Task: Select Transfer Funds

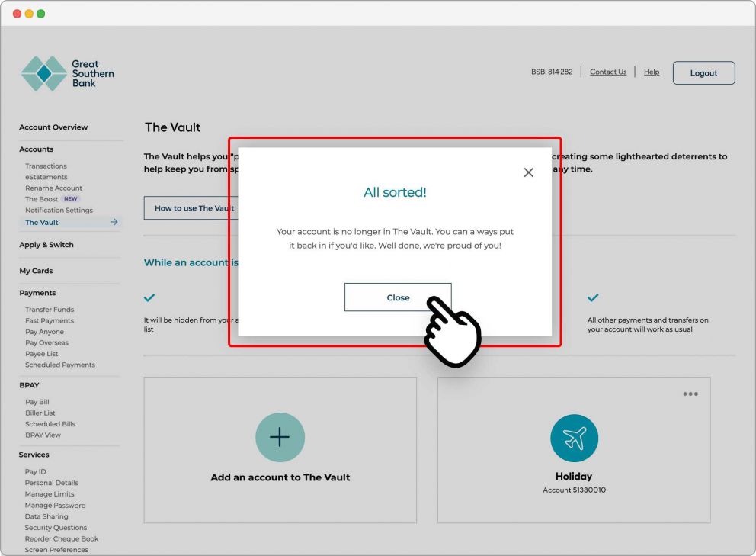Action: 50,310
